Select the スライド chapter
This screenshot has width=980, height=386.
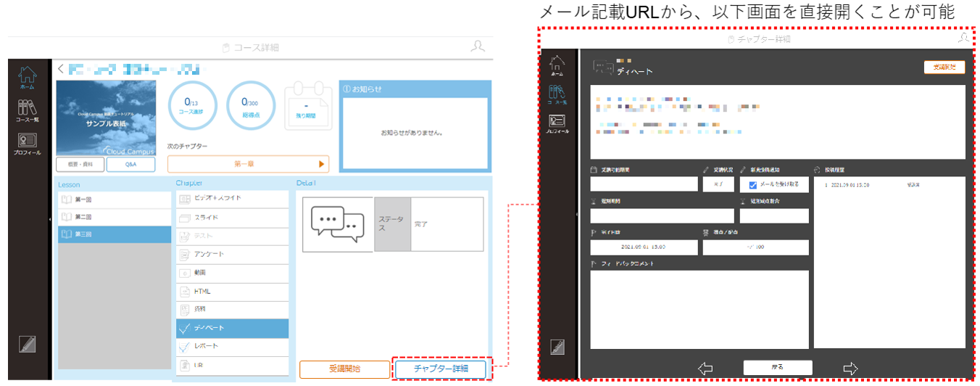point(232,218)
